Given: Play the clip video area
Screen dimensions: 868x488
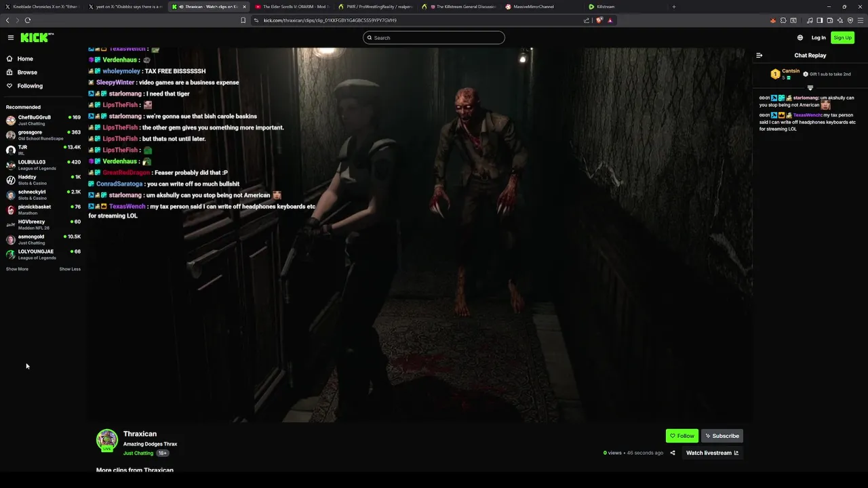Looking at the screenshot, I should [420, 235].
